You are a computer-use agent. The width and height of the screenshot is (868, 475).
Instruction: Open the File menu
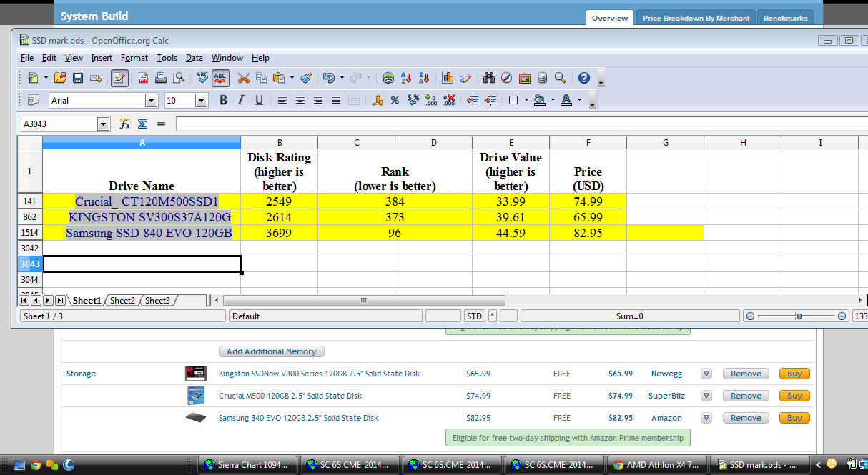[x=27, y=58]
